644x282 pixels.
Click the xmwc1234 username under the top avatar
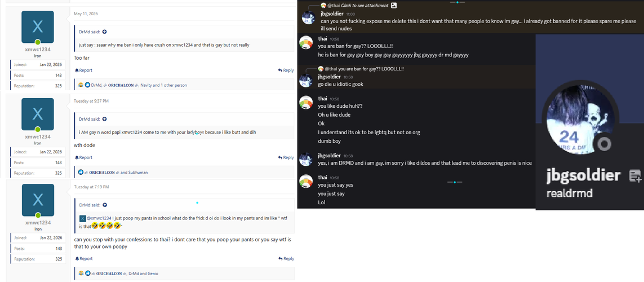click(x=38, y=49)
